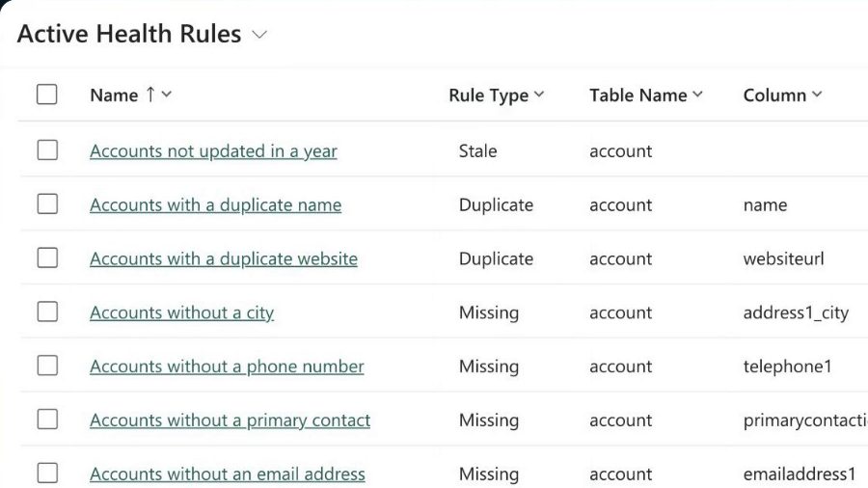
Task: Open the Accounts with a duplicate website link
Action: pyautogui.click(x=224, y=258)
